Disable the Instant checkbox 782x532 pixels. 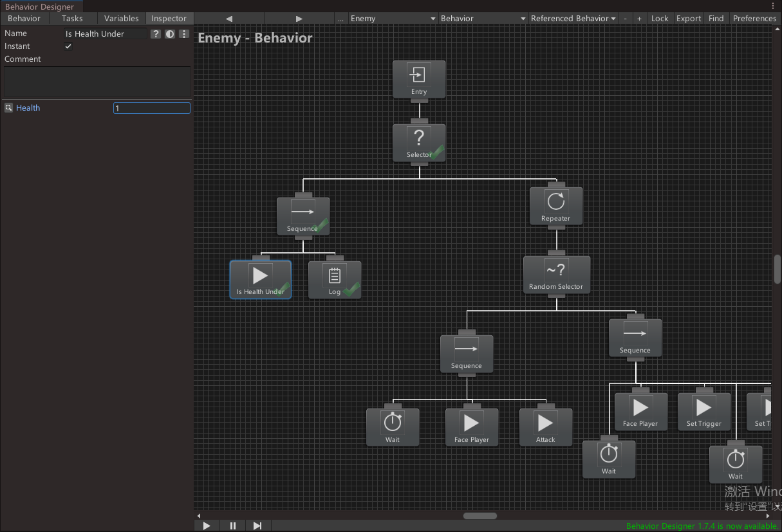[x=68, y=46]
